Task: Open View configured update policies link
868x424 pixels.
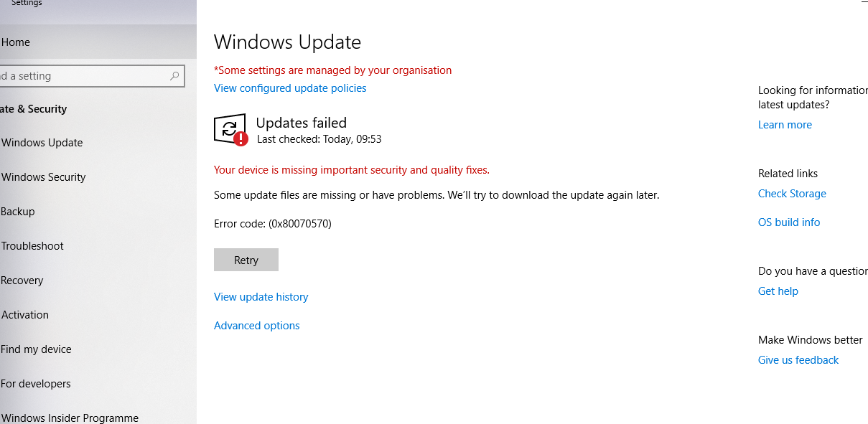Action: (290, 88)
